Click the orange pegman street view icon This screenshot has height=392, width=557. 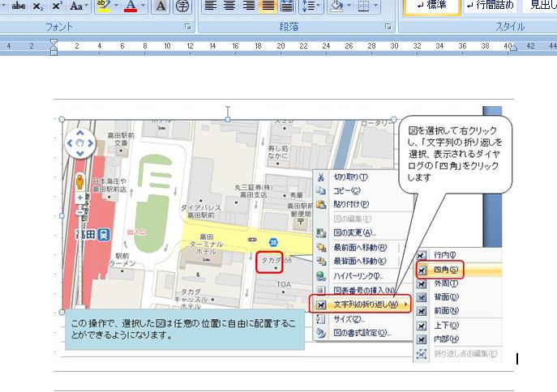pos(80,182)
